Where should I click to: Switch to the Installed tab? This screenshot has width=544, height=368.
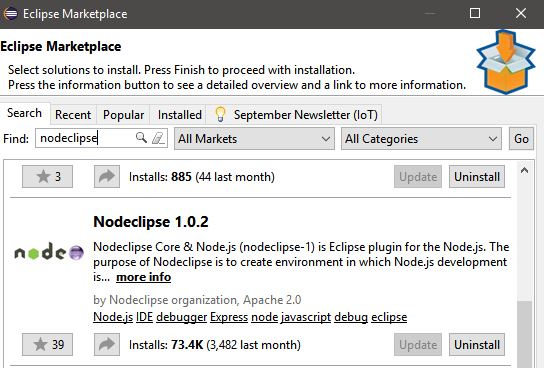[179, 115]
